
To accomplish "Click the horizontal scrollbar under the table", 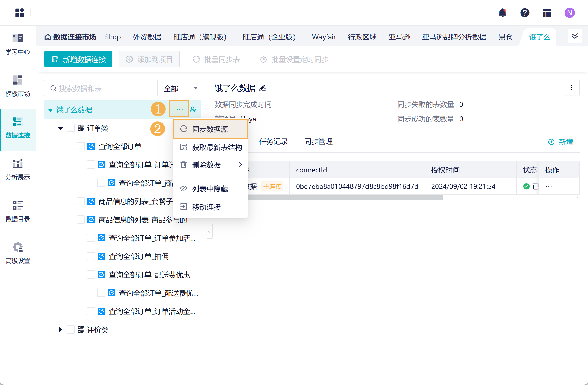I will pyautogui.click(x=346, y=197).
